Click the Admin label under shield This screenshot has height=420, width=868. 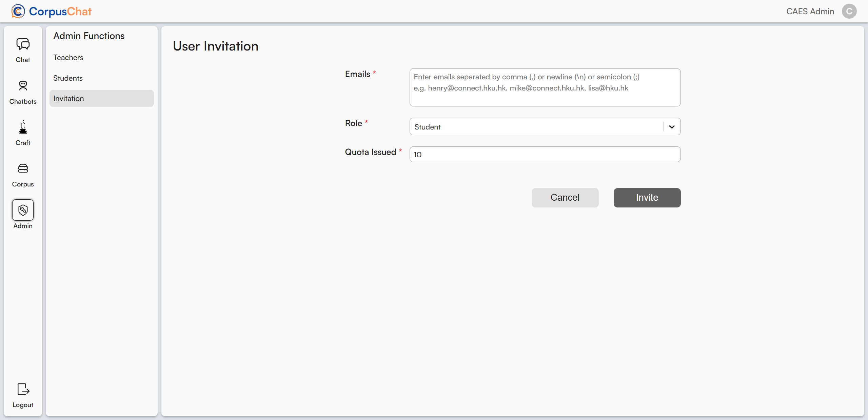click(x=23, y=226)
